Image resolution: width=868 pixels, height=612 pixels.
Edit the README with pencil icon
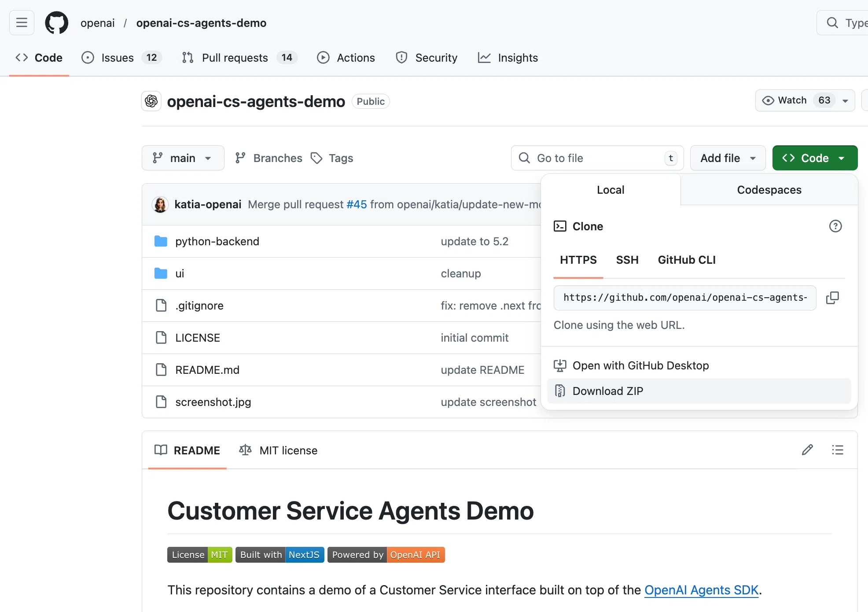(807, 450)
